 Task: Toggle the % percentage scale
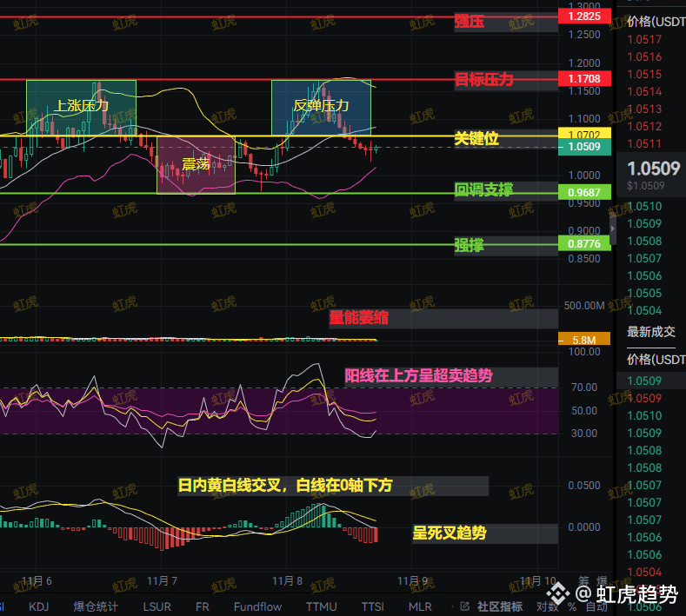[571, 606]
